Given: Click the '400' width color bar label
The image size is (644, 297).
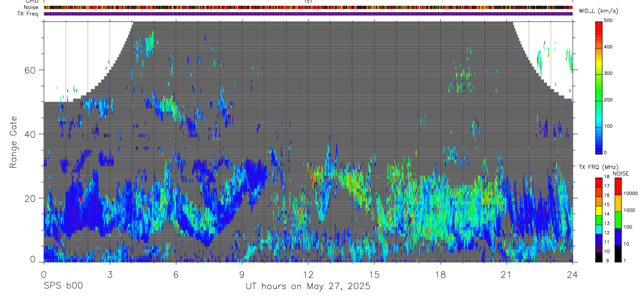Looking at the screenshot, I should click(608, 47).
